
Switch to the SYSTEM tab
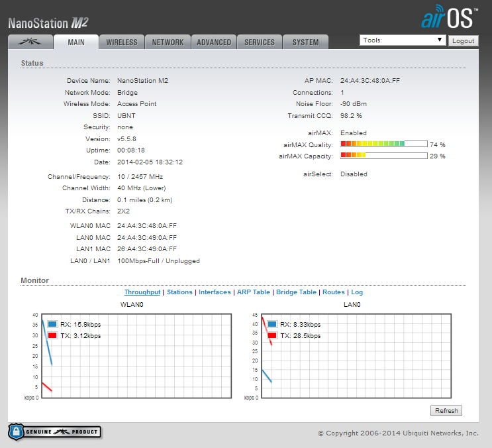pos(306,42)
